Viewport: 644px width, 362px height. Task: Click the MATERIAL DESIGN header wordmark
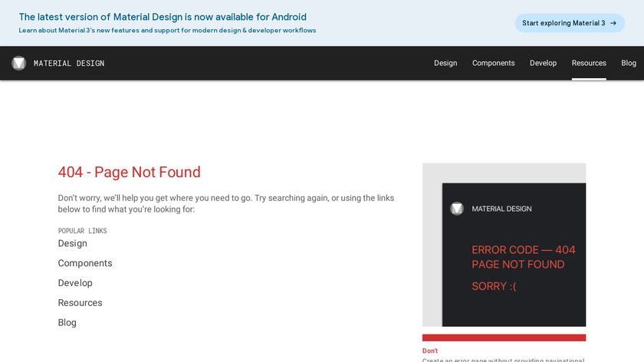point(69,64)
